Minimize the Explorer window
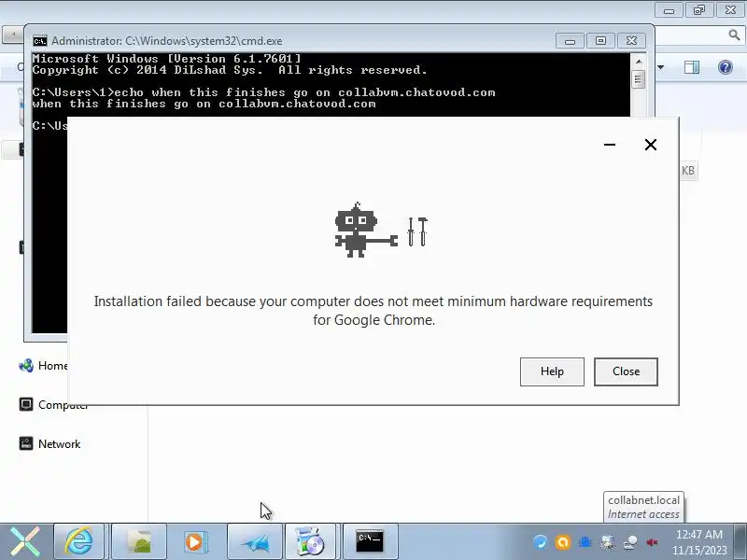Image resolution: width=747 pixels, height=560 pixels. [x=669, y=10]
